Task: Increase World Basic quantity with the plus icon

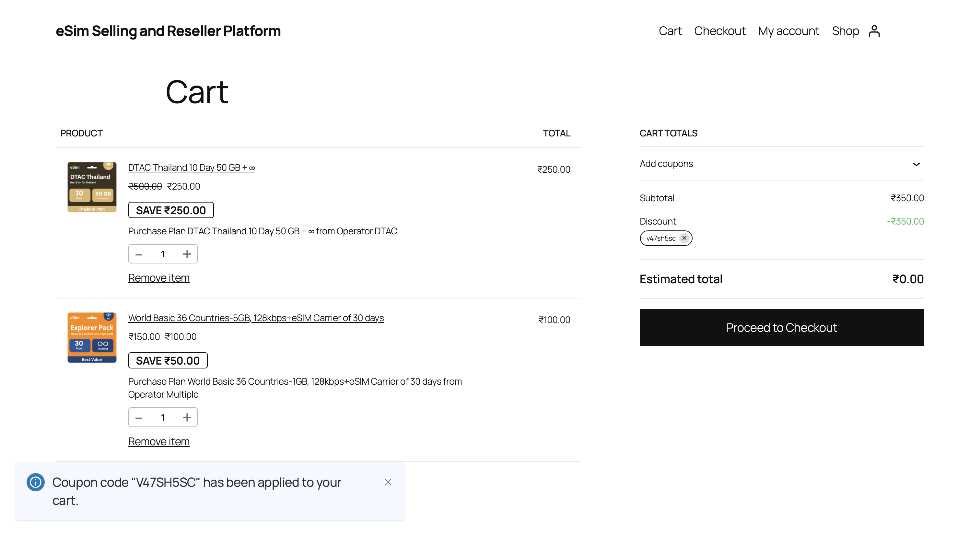Action: pyautogui.click(x=187, y=417)
